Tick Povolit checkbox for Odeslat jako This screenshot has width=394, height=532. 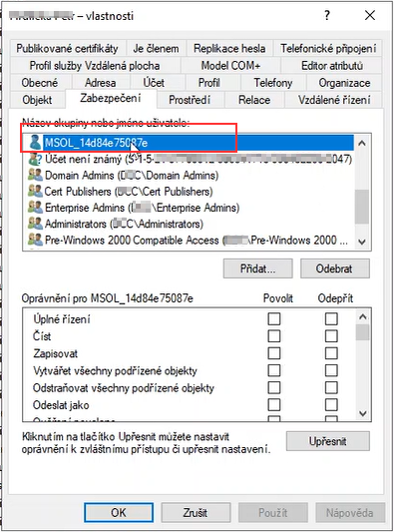coord(274,405)
